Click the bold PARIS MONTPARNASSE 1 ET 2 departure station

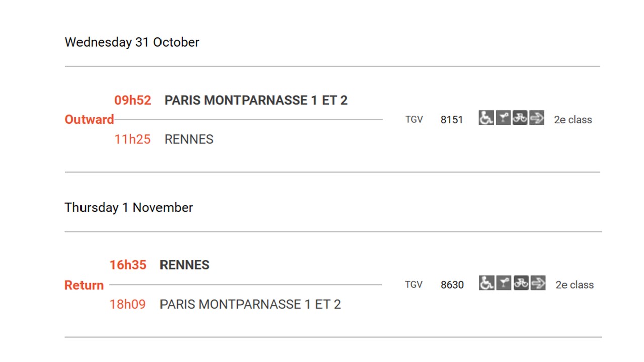point(256,100)
